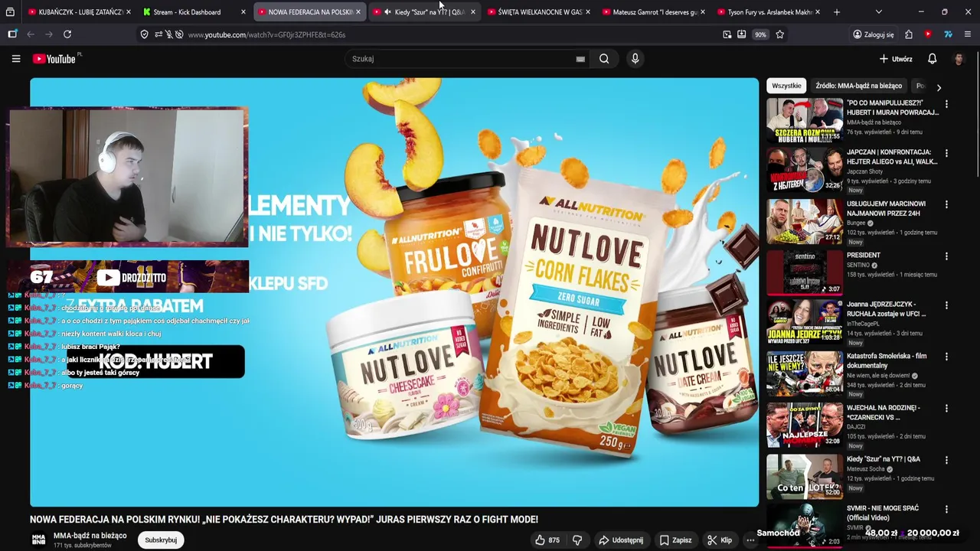Save the video with Zapisz
This screenshot has height=551, width=980.
tap(675, 540)
